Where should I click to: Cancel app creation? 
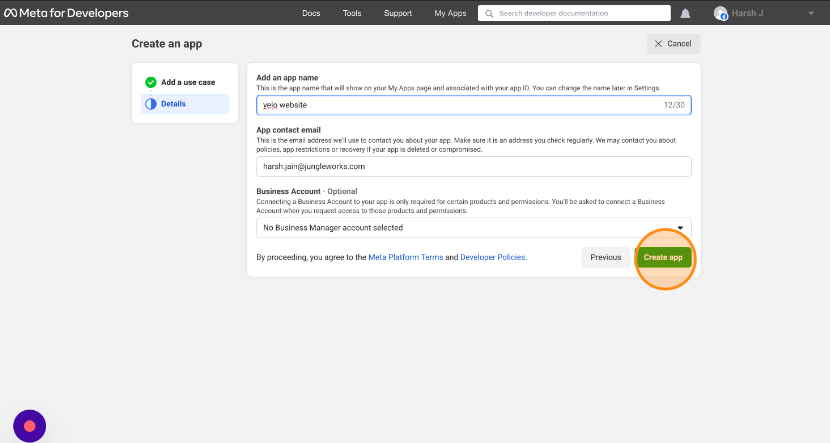tap(673, 44)
